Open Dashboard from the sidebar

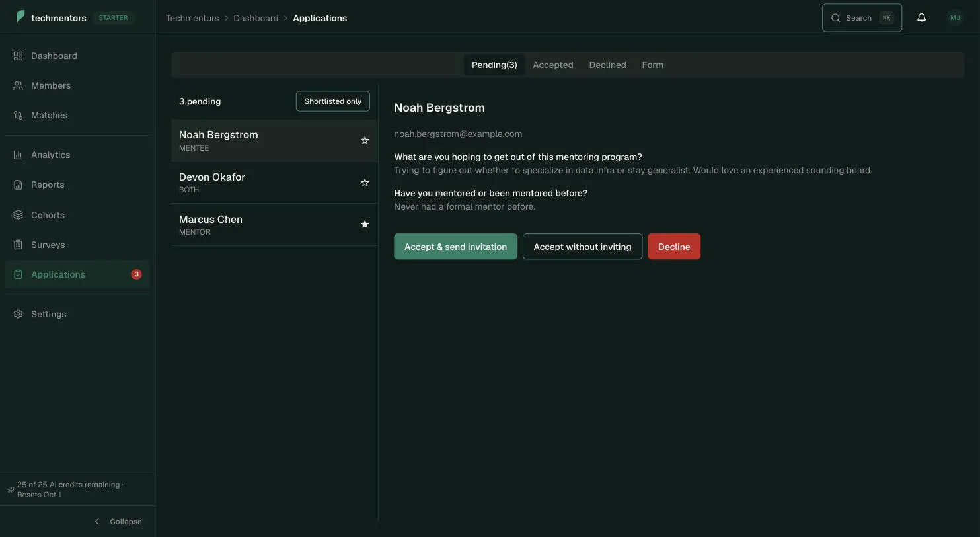tap(77, 56)
